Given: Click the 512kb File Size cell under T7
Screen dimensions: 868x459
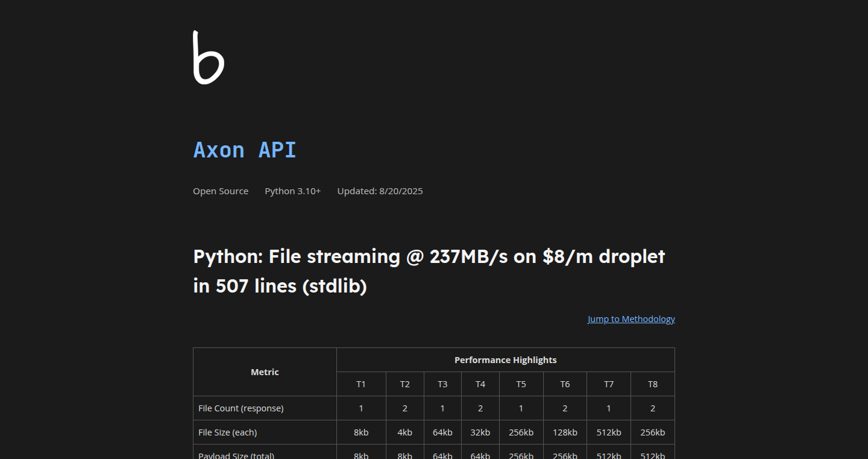Looking at the screenshot, I should [609, 432].
